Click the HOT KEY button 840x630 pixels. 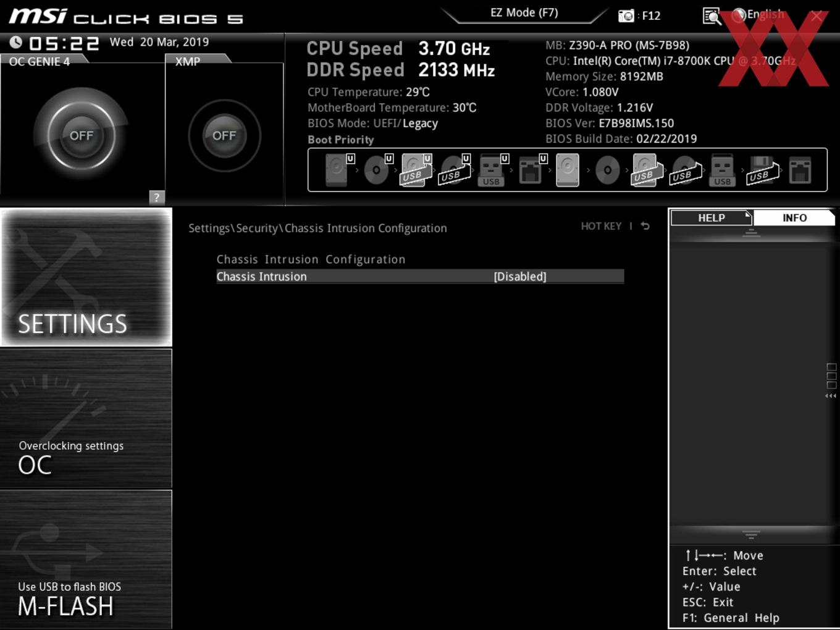pos(601,226)
